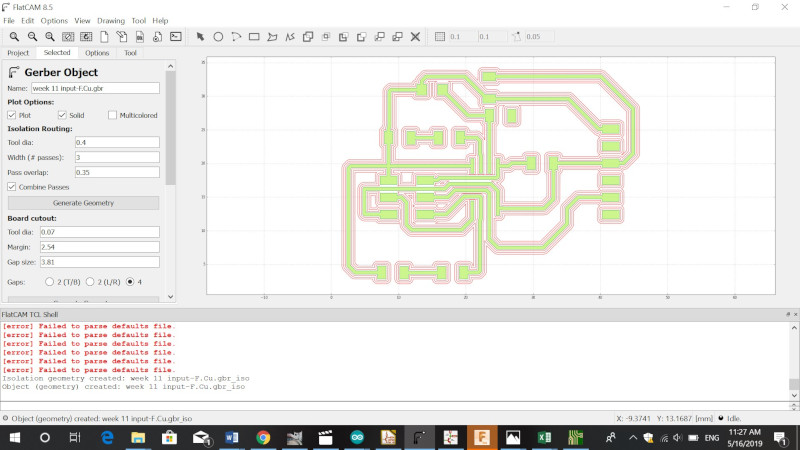Screen dimensions: 800x450
Task: Click the Edit Geometry toolbar icon
Action: (122, 37)
